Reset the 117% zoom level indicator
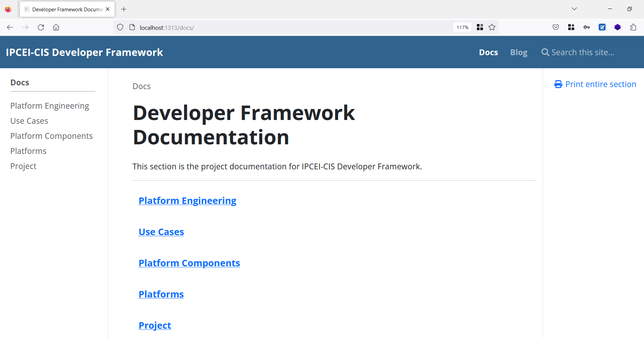644x338 pixels. (x=462, y=27)
